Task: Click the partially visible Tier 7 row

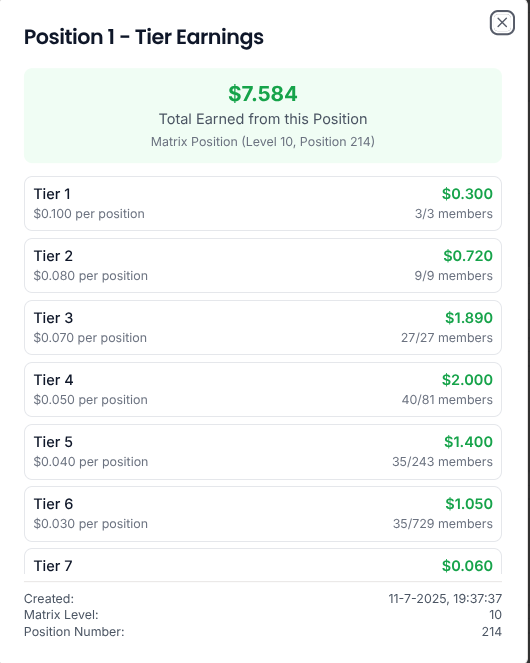Action: (263, 562)
